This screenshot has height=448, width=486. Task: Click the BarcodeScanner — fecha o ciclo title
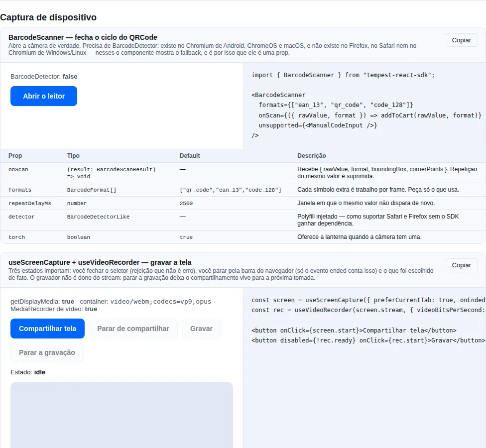[x=83, y=37]
